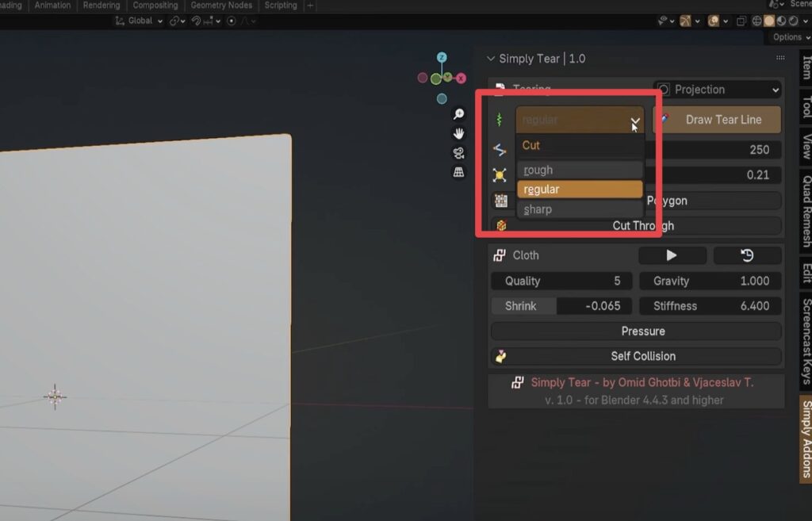812x521 pixels.
Task: Toggle proportional editing in header
Action: pos(232,21)
